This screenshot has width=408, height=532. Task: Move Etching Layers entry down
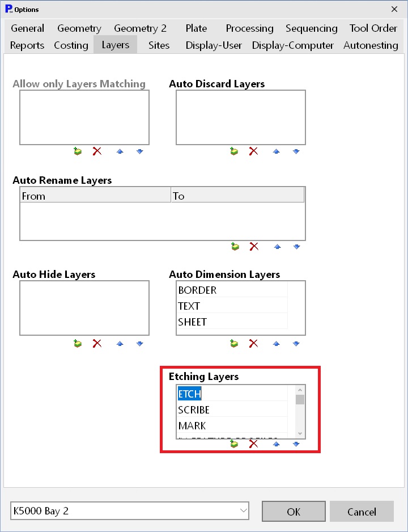(296, 444)
